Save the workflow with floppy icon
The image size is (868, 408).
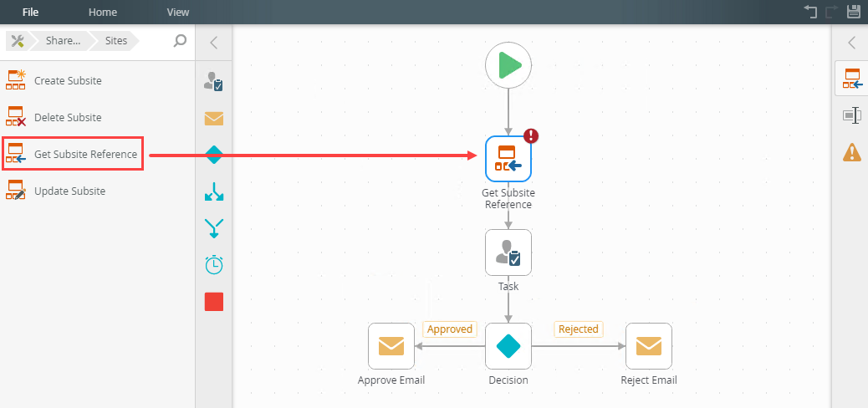853,12
